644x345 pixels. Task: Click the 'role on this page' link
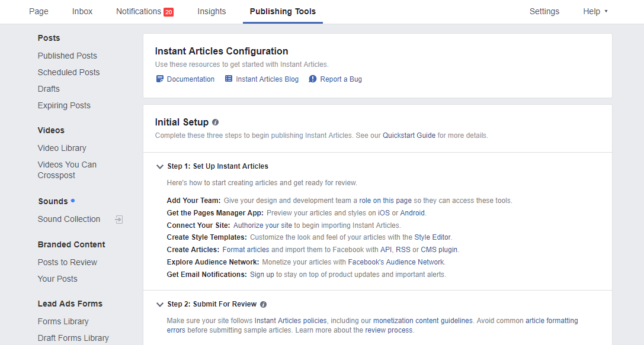pyautogui.click(x=385, y=201)
